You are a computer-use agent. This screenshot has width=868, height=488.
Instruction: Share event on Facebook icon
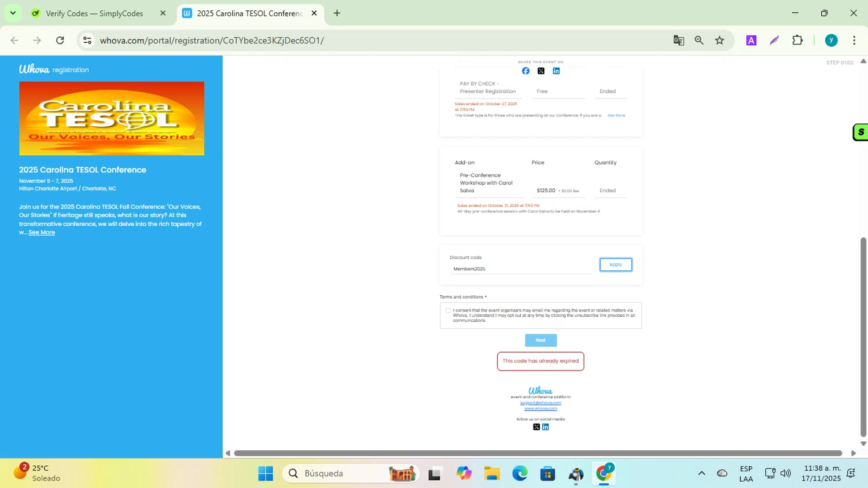pos(525,71)
